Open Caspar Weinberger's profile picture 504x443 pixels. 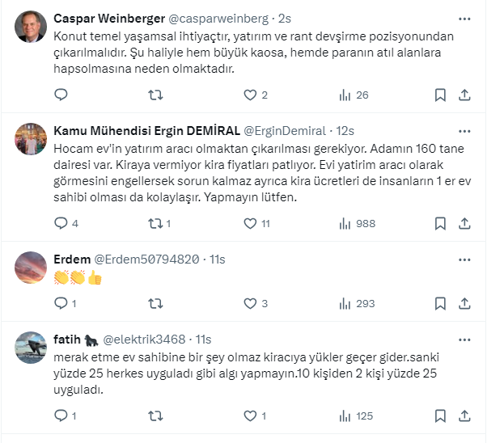click(x=31, y=27)
